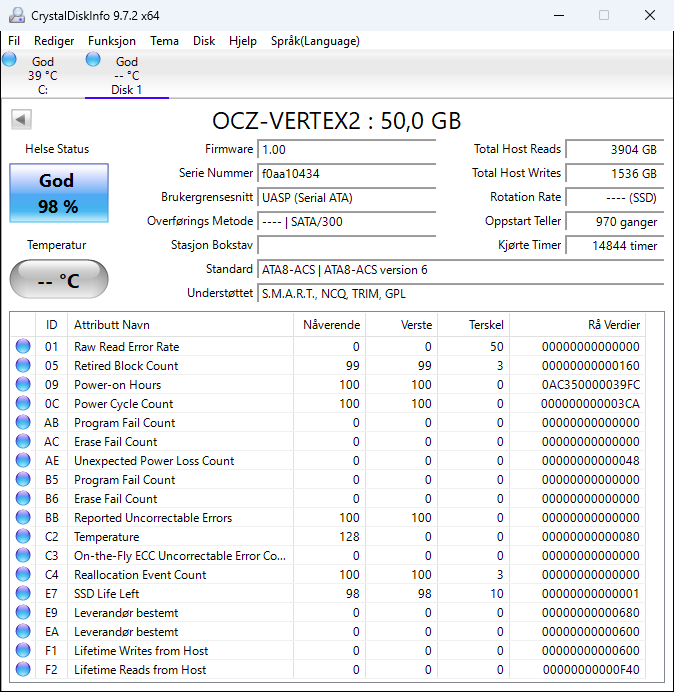Image resolution: width=674 pixels, height=692 pixels.
Task: Click status orb for SSD Life Left
Action: [x=23, y=593]
